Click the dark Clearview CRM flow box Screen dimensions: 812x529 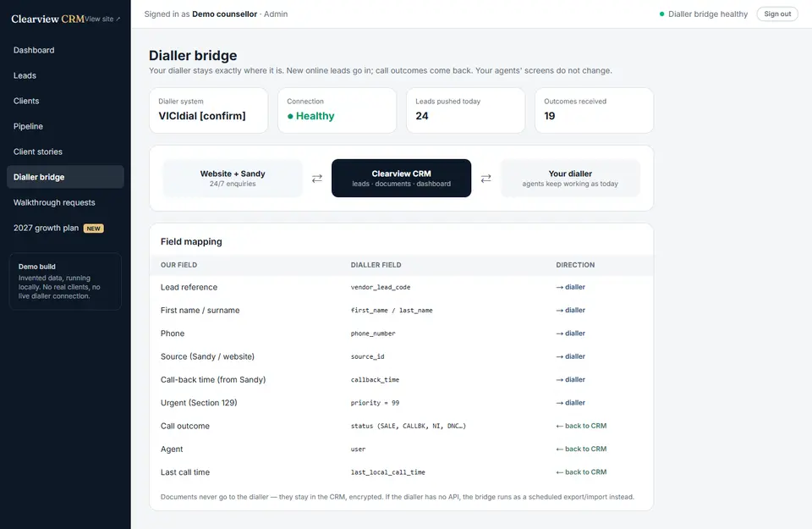[x=401, y=179]
